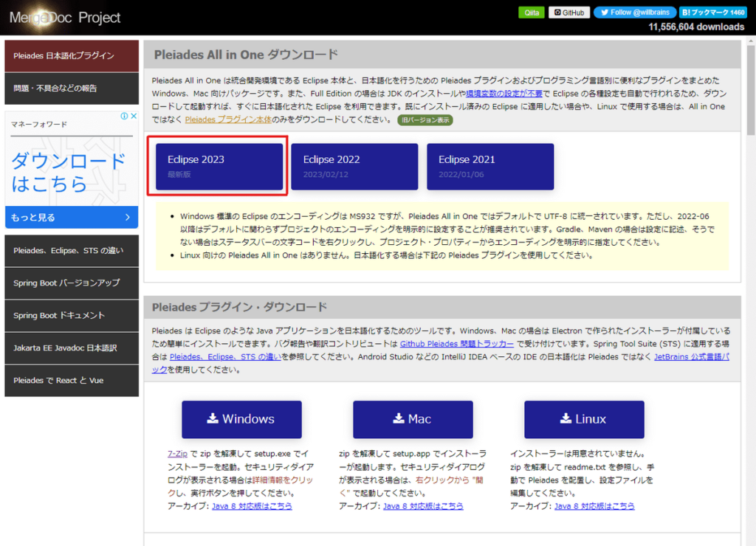
Task: Follow the Pleiades プラグイン本体 link
Action: click(228, 120)
